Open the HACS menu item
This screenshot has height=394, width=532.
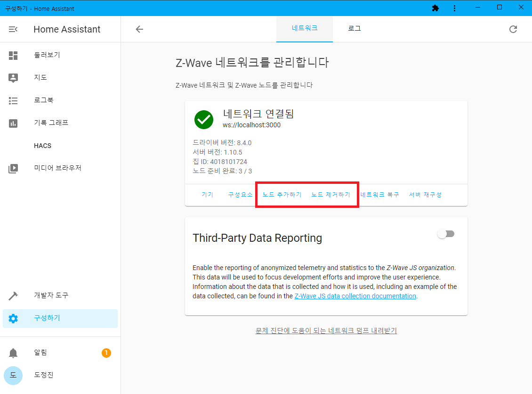pos(60,146)
